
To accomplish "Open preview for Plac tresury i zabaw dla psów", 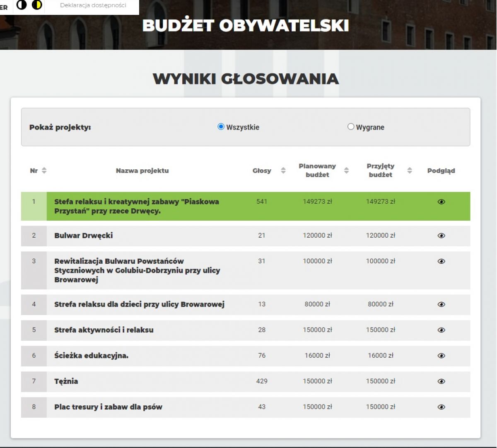I will (441, 407).
